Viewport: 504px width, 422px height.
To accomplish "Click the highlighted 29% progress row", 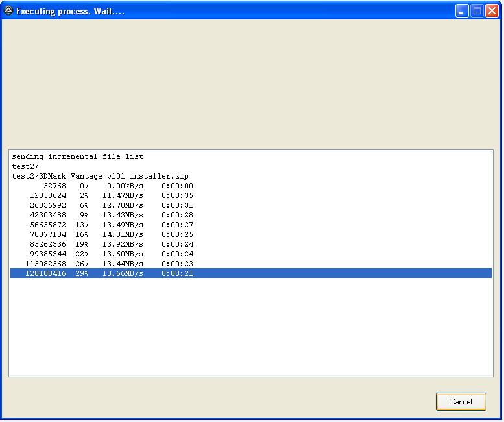I will [x=102, y=274].
